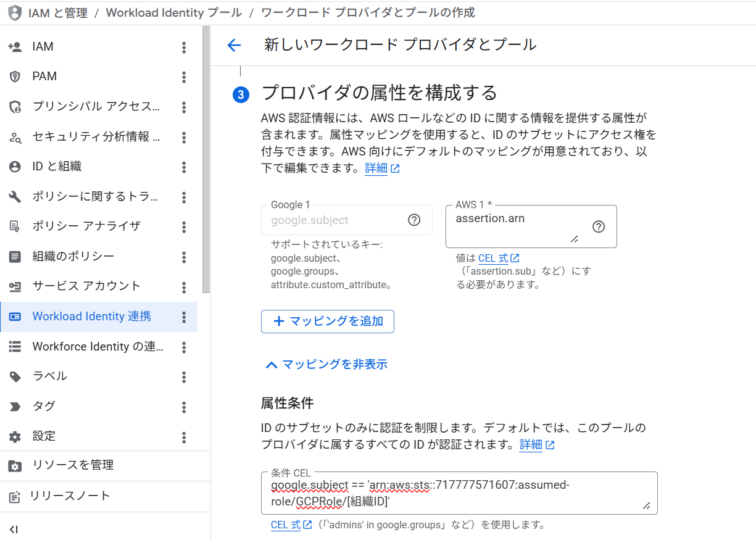The width and height of the screenshot is (756, 540).
Task: Click the Workload Identity 連携 card icon
Action: (15, 317)
